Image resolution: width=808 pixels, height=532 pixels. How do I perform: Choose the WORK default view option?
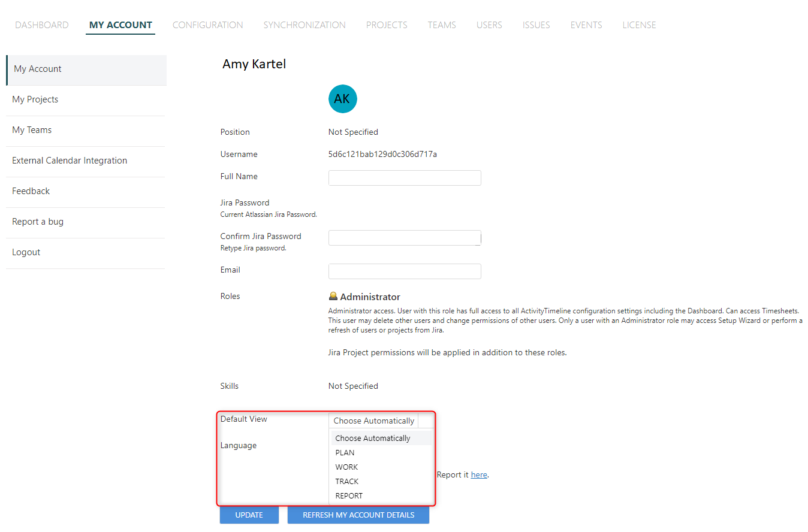346,467
